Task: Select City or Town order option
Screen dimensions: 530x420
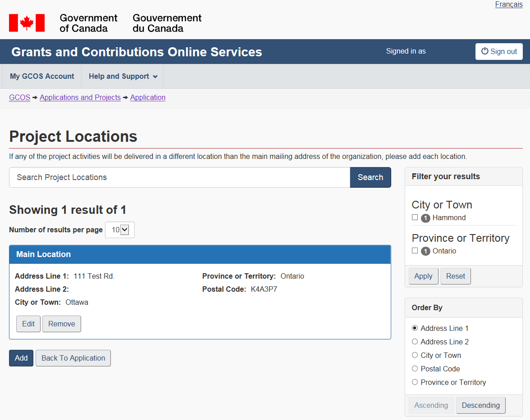Action: tap(415, 355)
